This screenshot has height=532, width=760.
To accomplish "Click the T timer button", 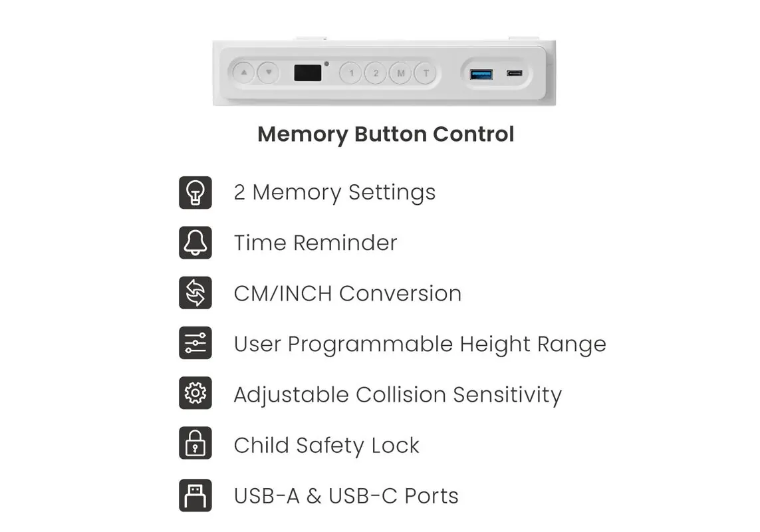I will click(x=425, y=73).
